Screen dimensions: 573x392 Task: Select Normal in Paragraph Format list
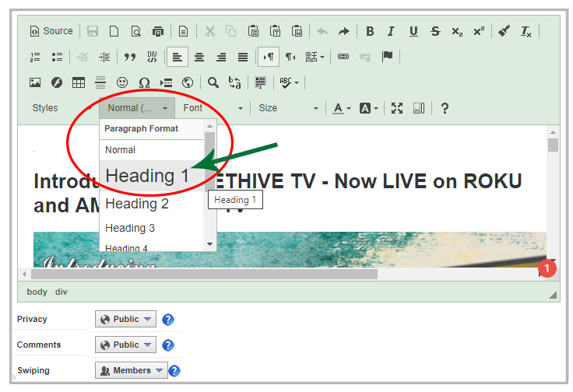tap(151, 150)
